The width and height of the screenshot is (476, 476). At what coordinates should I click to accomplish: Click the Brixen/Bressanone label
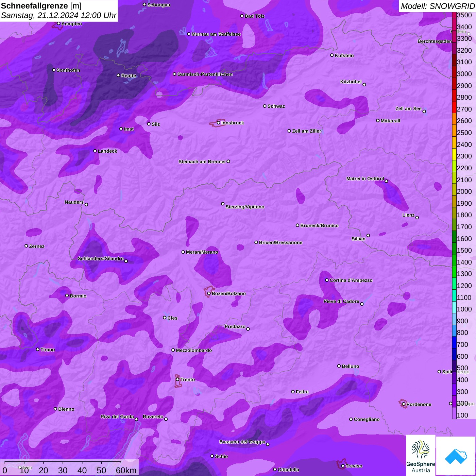tap(280, 242)
